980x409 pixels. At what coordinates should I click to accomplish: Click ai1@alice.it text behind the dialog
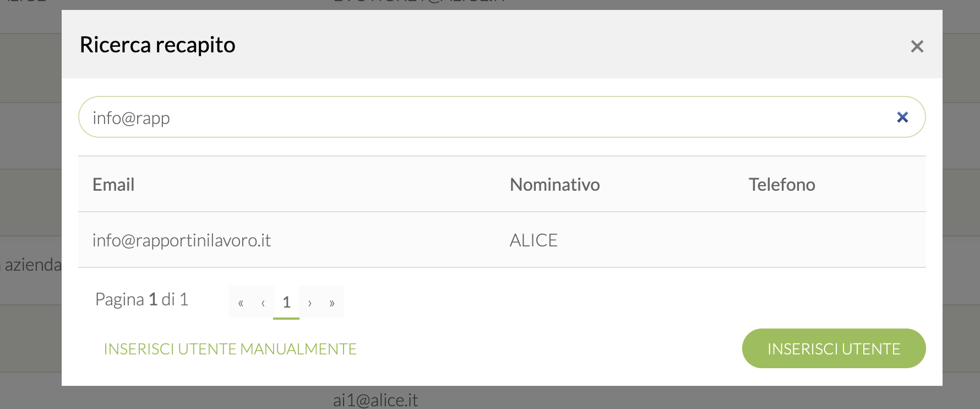(x=375, y=400)
